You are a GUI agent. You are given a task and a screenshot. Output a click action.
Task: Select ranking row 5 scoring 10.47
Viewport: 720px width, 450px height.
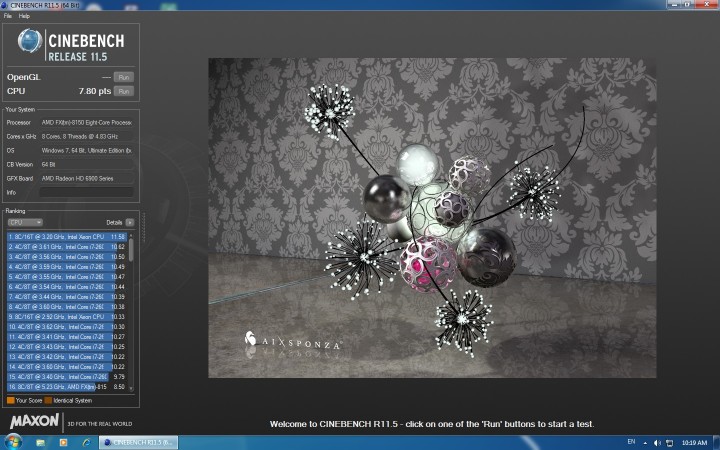67,277
